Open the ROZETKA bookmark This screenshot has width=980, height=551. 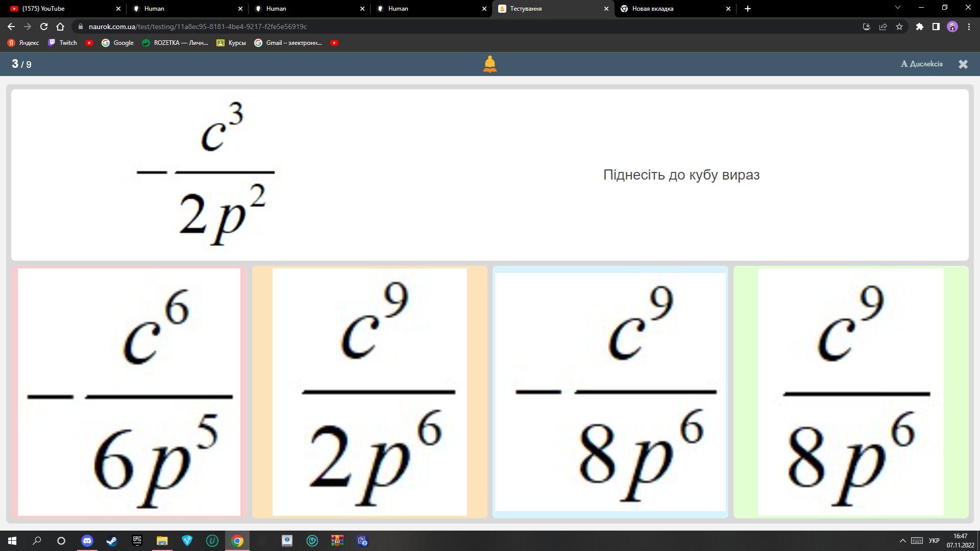point(175,43)
